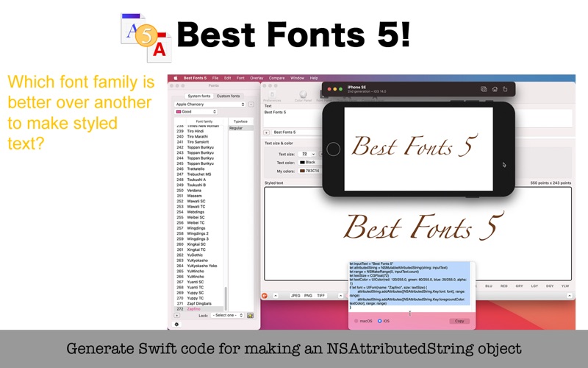
Task: Select font row 264 YuKyokasho Yoko
Action: coord(200,266)
